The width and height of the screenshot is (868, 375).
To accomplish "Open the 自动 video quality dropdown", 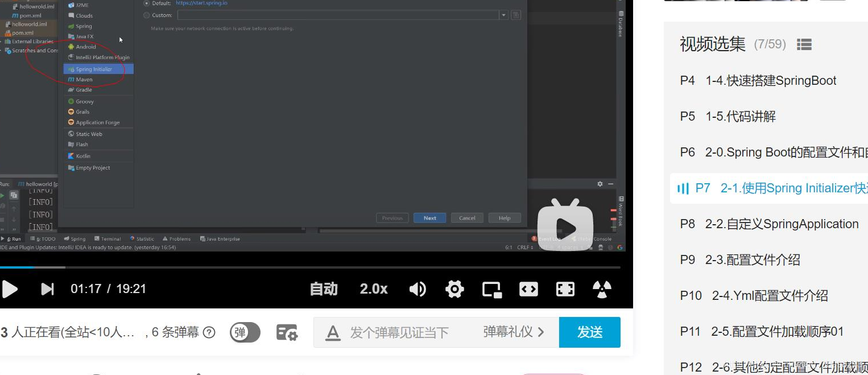I will pyautogui.click(x=324, y=289).
